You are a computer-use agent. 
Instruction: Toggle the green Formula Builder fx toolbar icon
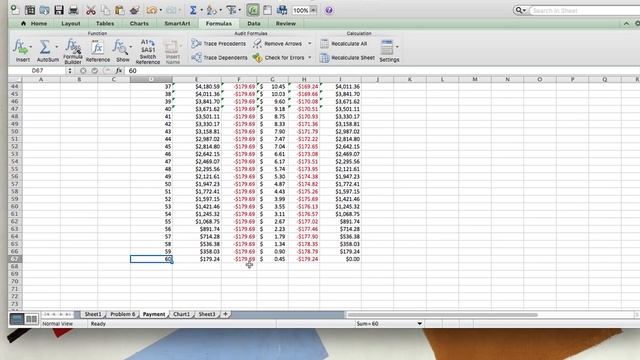(253, 10)
